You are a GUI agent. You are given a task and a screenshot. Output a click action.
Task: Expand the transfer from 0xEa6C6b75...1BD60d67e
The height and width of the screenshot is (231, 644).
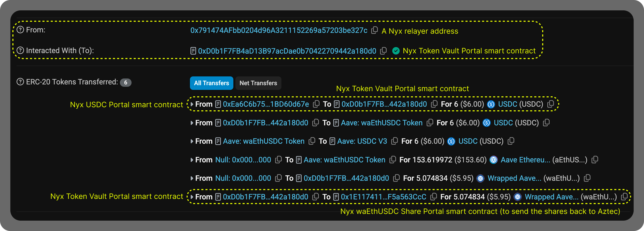coord(192,104)
